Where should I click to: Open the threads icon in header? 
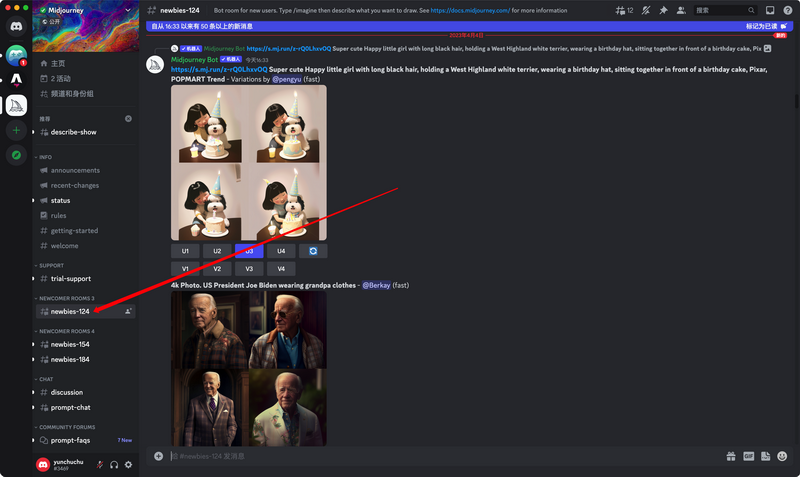[622, 10]
